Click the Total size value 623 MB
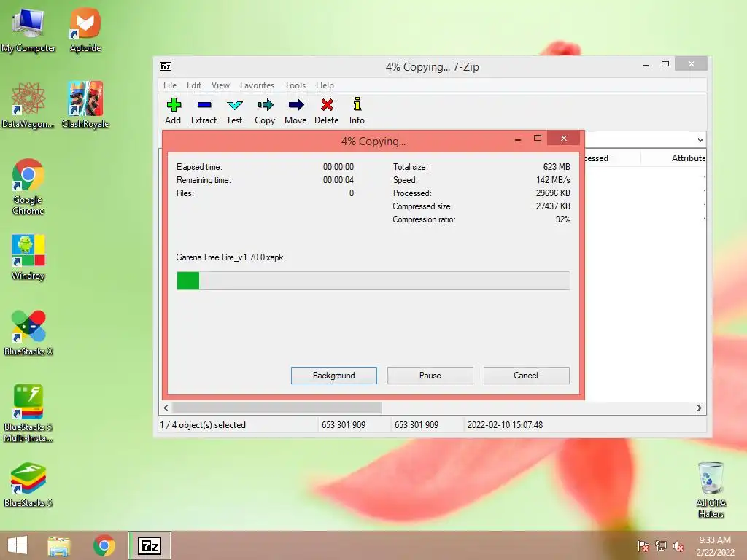The width and height of the screenshot is (747, 560). click(557, 167)
